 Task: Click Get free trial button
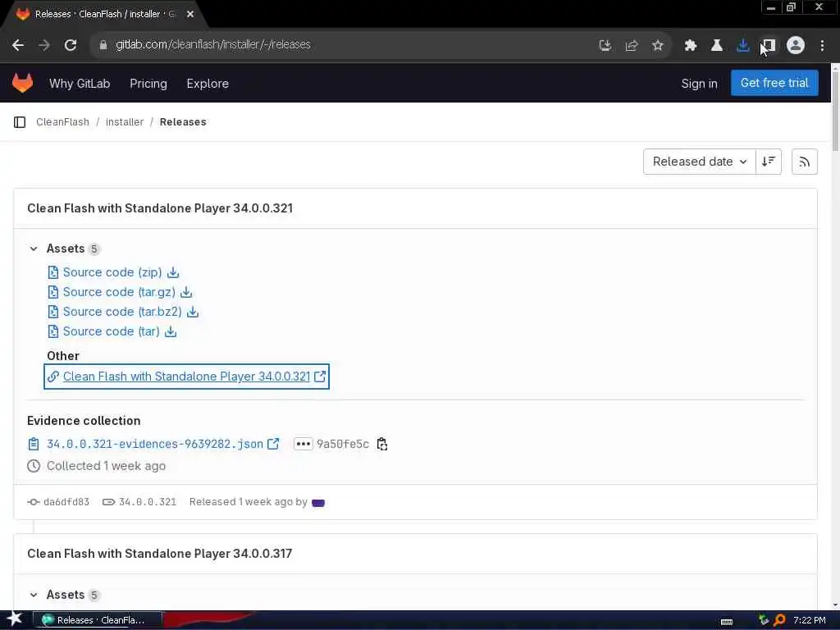point(774,83)
